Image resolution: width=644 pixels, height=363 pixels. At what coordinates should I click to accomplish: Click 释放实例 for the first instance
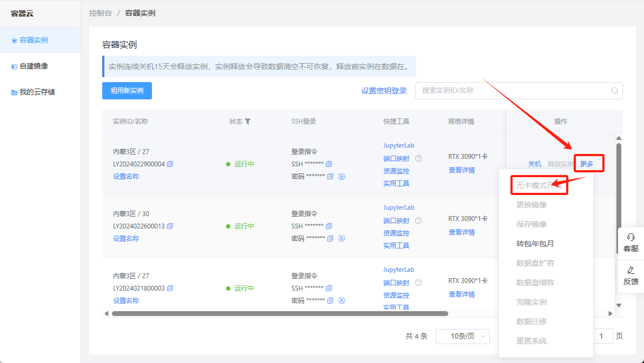(560, 164)
